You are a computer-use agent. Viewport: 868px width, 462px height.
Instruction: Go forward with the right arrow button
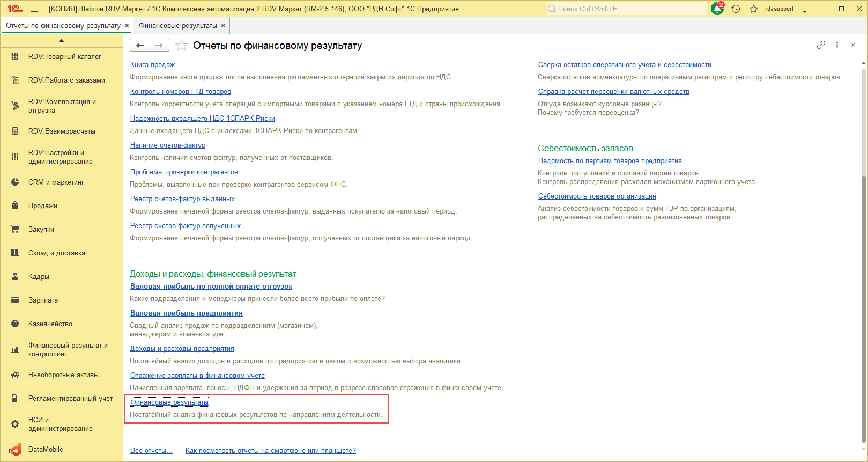coord(159,46)
